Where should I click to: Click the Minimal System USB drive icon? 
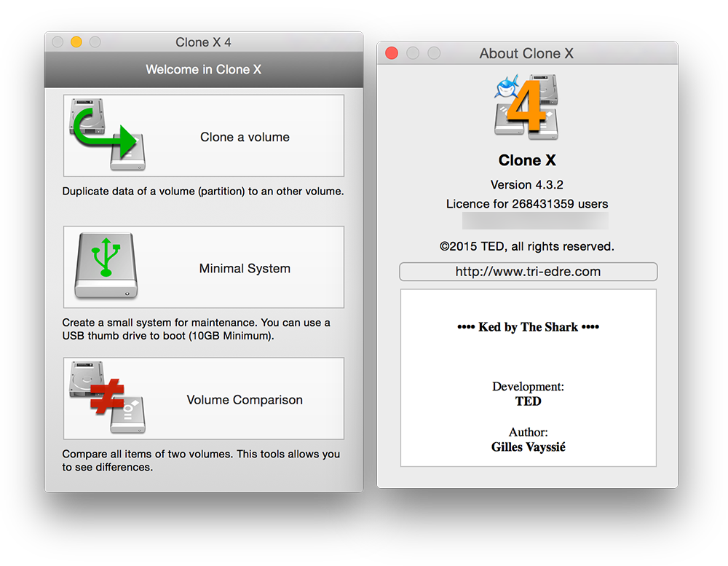click(x=106, y=265)
